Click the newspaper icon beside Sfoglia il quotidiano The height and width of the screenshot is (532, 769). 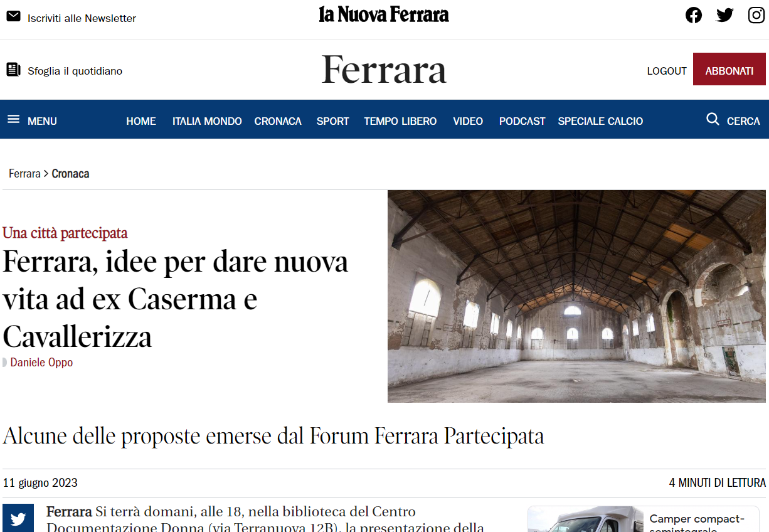13,70
